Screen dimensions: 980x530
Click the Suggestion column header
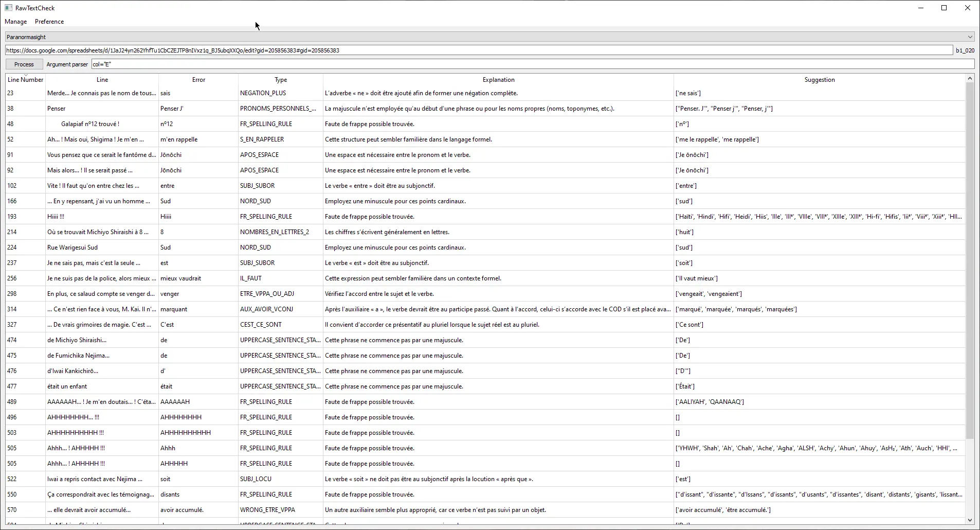point(819,80)
